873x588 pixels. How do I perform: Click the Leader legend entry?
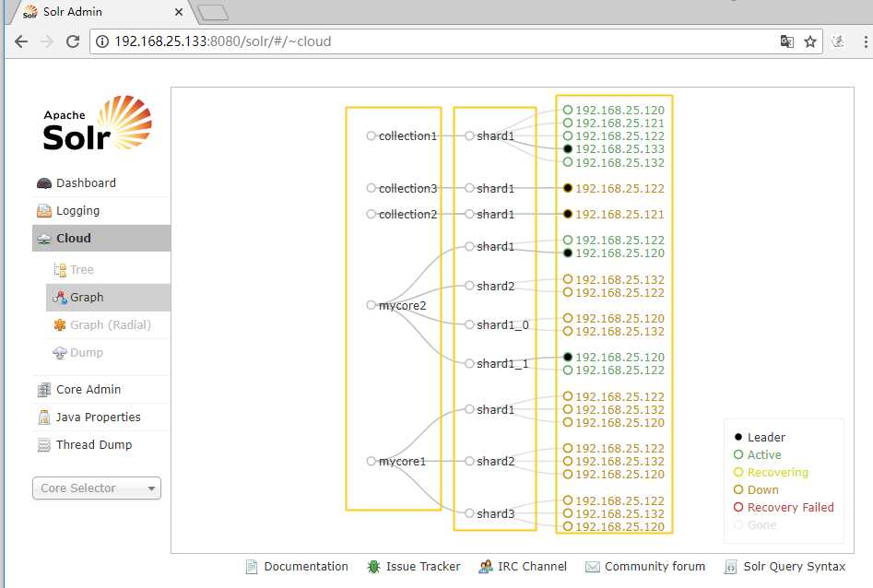760,437
